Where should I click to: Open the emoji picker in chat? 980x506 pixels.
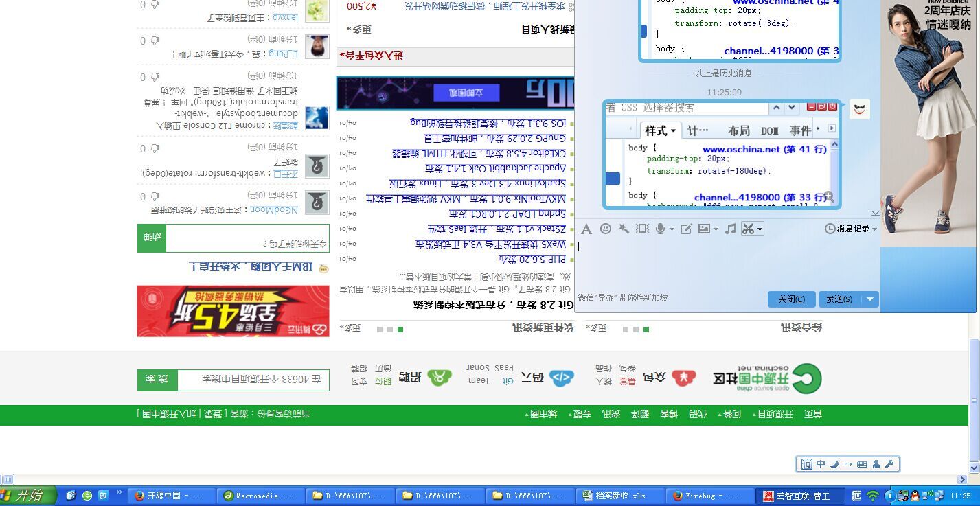(x=605, y=229)
